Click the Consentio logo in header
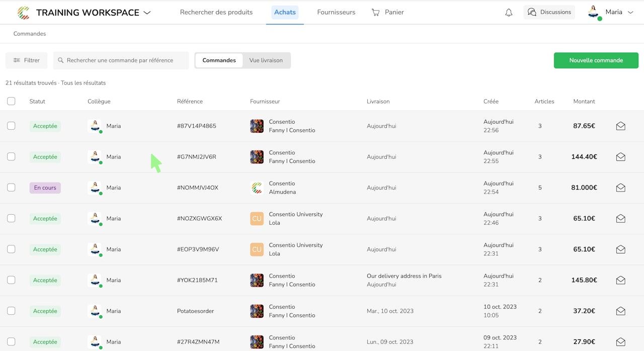644x351 pixels. (x=23, y=13)
